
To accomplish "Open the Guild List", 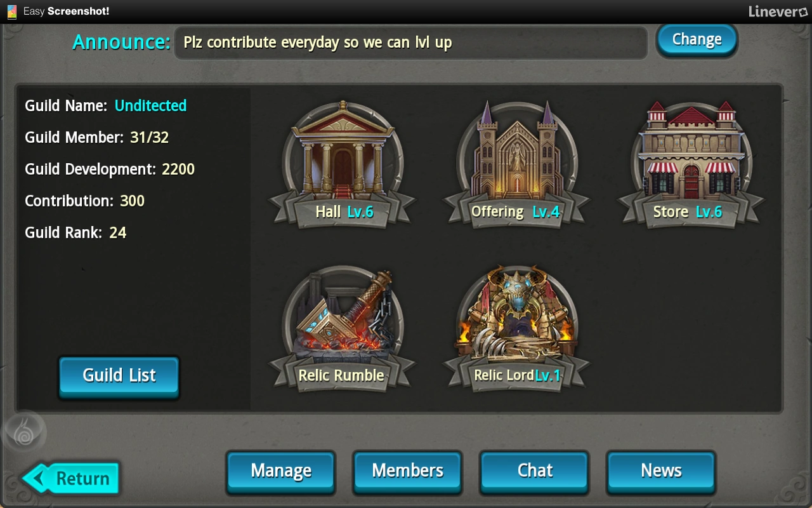I will [x=119, y=377].
